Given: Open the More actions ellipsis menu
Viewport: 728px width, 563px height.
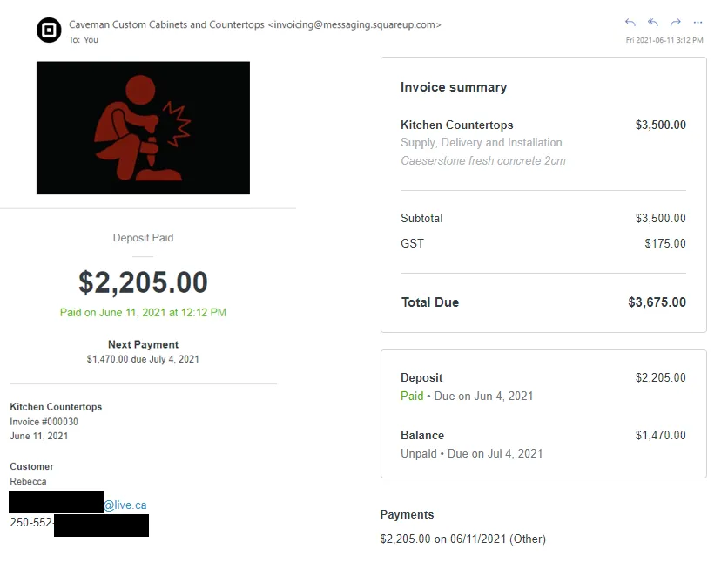Looking at the screenshot, I should [x=698, y=22].
